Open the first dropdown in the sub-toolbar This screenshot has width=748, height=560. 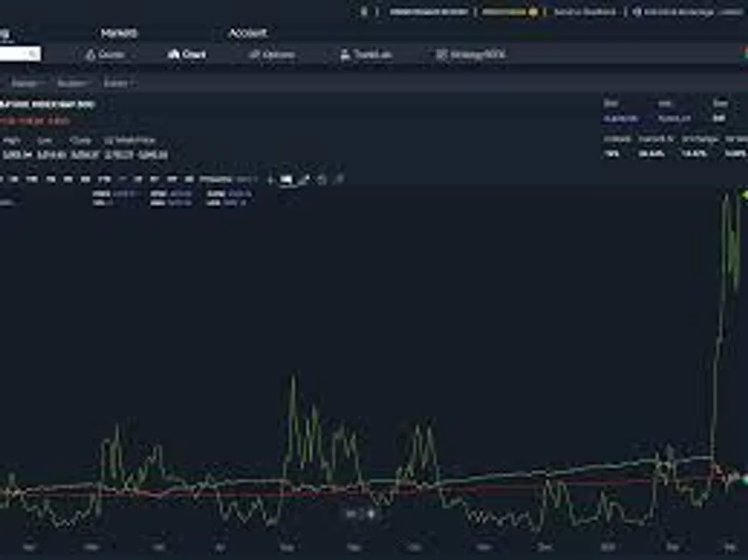(x=26, y=84)
